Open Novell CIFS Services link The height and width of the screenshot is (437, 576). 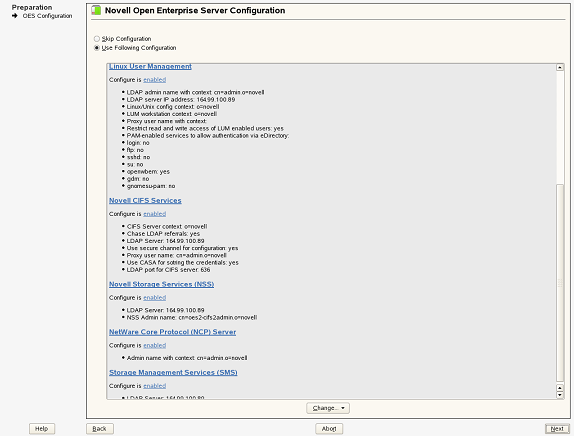[145, 201]
